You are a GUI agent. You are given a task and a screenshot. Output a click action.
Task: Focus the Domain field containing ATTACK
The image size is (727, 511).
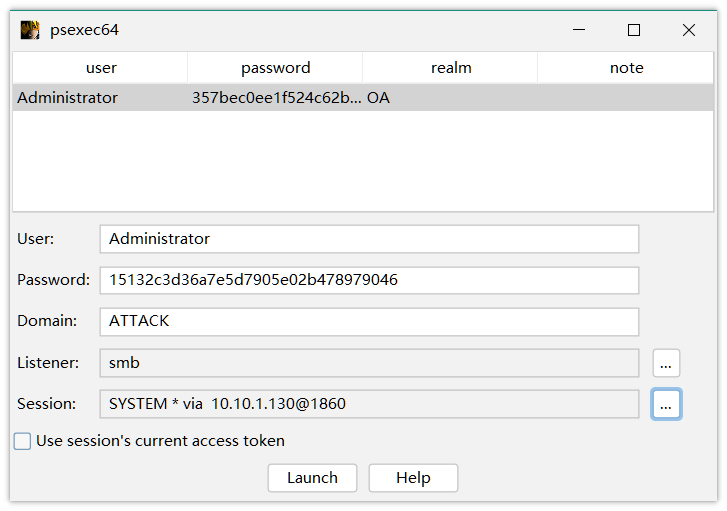coord(370,321)
